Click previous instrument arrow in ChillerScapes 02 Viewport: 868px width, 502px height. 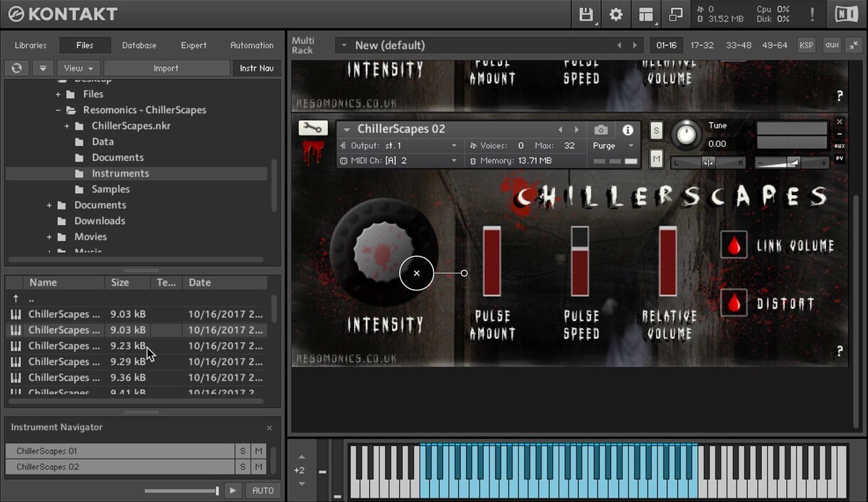pos(560,130)
